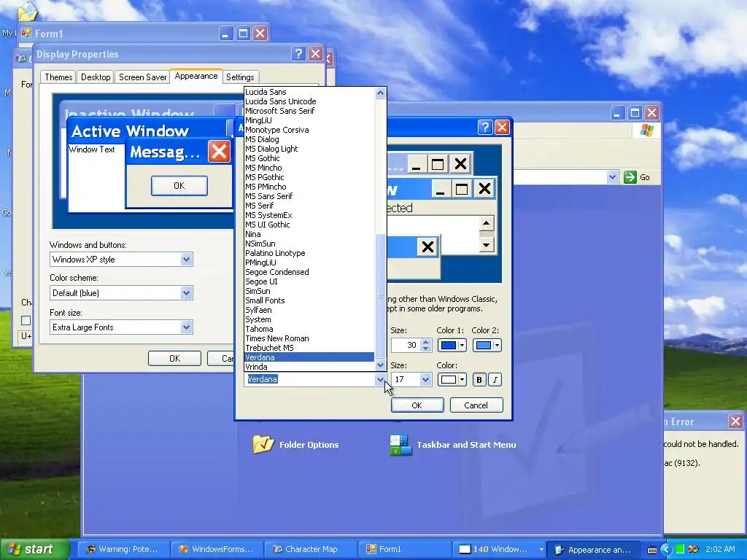Increase the item Size 30 spinner
Viewport: 747px width, 560px height.
click(426, 342)
